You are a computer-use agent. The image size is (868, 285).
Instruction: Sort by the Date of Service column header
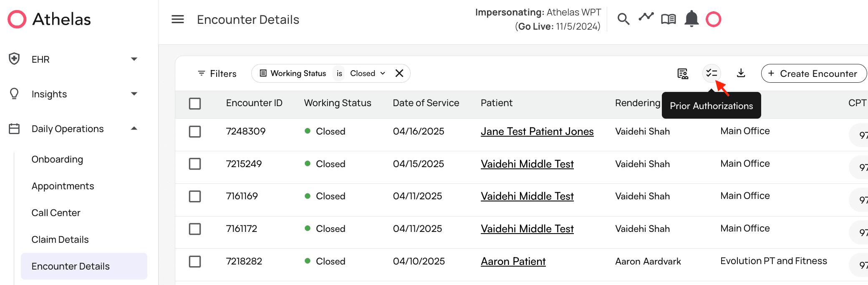426,103
